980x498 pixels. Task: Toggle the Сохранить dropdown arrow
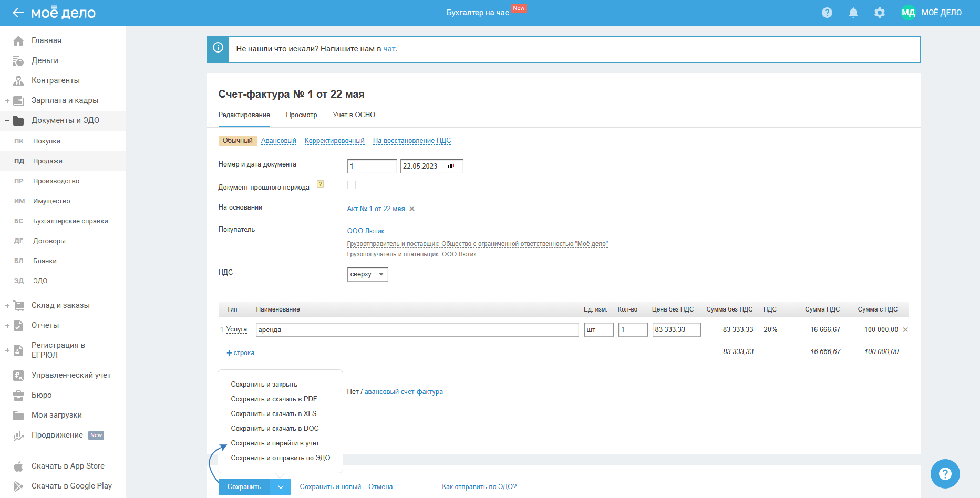click(281, 487)
